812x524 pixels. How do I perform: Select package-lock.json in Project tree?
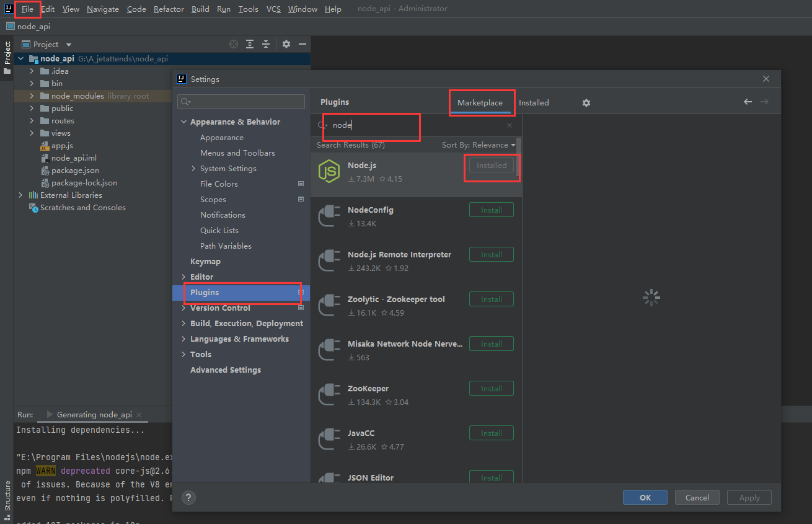coord(84,183)
